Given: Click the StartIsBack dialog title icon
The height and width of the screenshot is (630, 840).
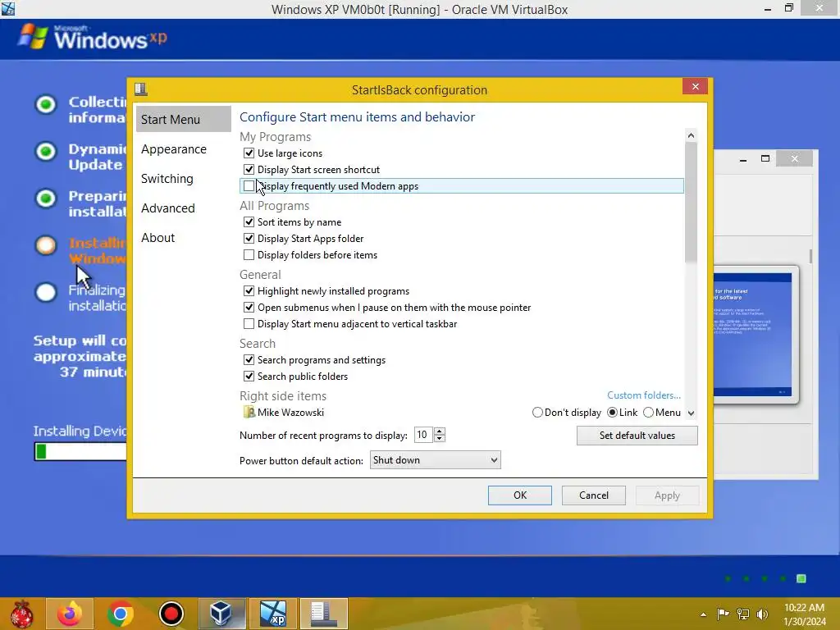Looking at the screenshot, I should click(141, 89).
